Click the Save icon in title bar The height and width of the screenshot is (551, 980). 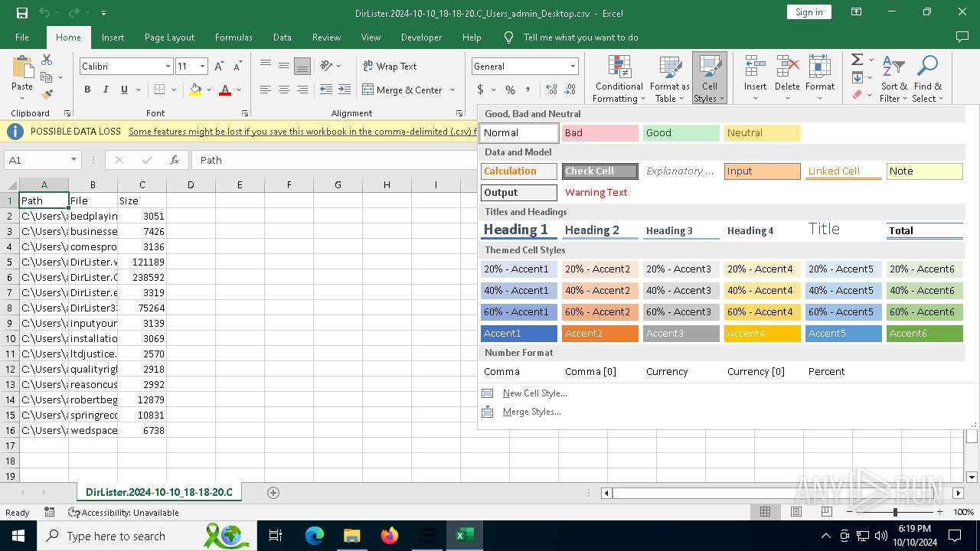click(22, 13)
